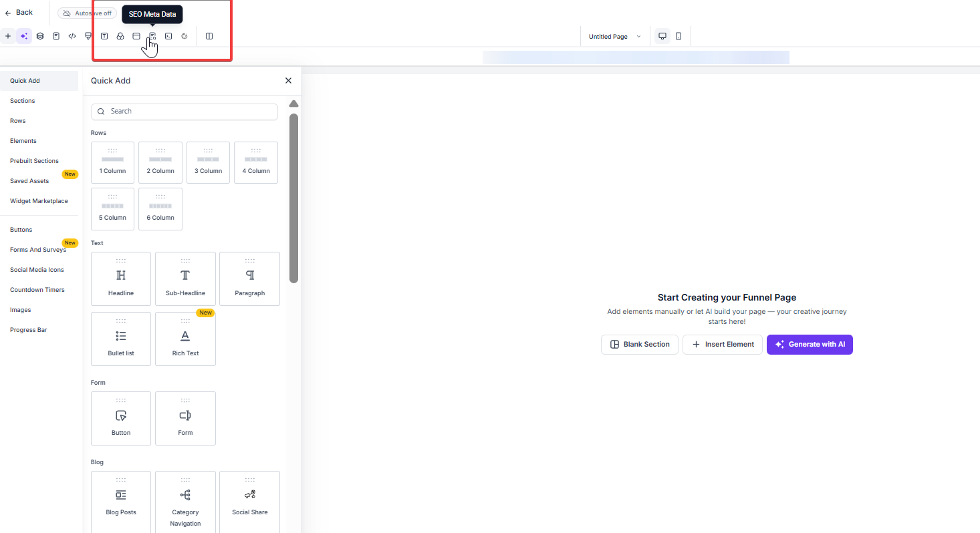Toggle the split panel layout icon
This screenshot has width=980, height=533.
[x=209, y=36]
